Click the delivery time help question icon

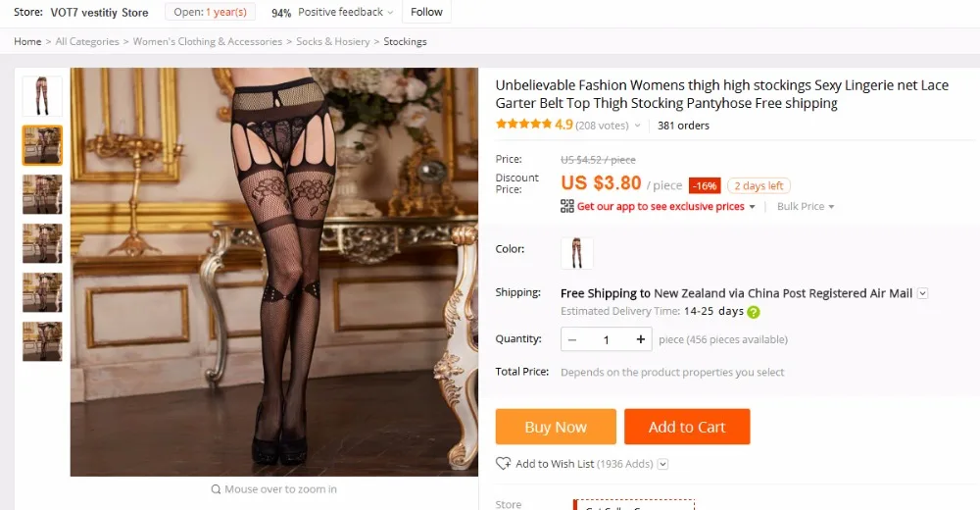pyautogui.click(x=754, y=312)
